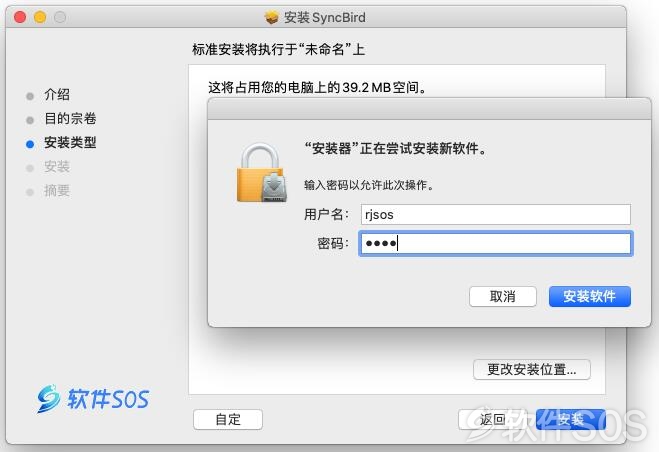
Task: Close the installer with red button
Action: point(20,17)
